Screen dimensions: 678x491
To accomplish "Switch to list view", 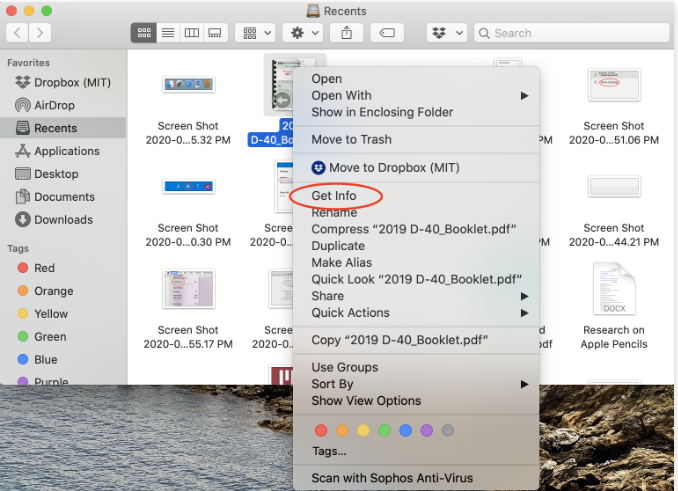I will click(168, 33).
